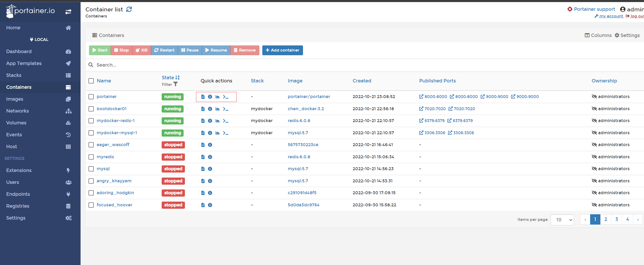Viewport: 644px width, 265px height.
Task: Click the Restart button
Action: [x=164, y=50]
